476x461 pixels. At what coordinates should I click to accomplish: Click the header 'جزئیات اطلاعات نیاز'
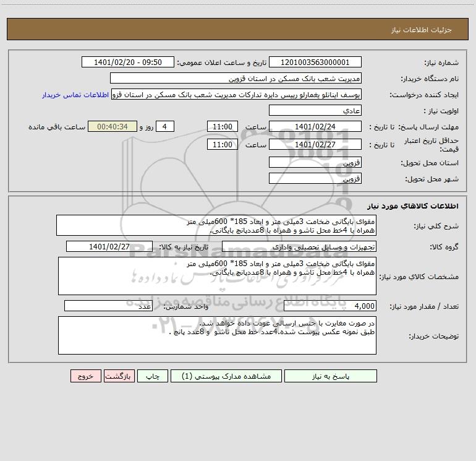click(422, 30)
